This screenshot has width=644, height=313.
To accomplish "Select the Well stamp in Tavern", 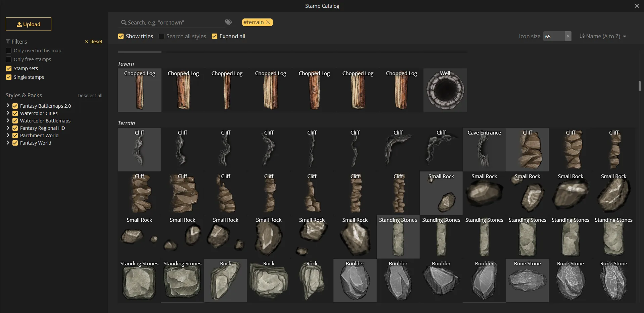I will 445,90.
